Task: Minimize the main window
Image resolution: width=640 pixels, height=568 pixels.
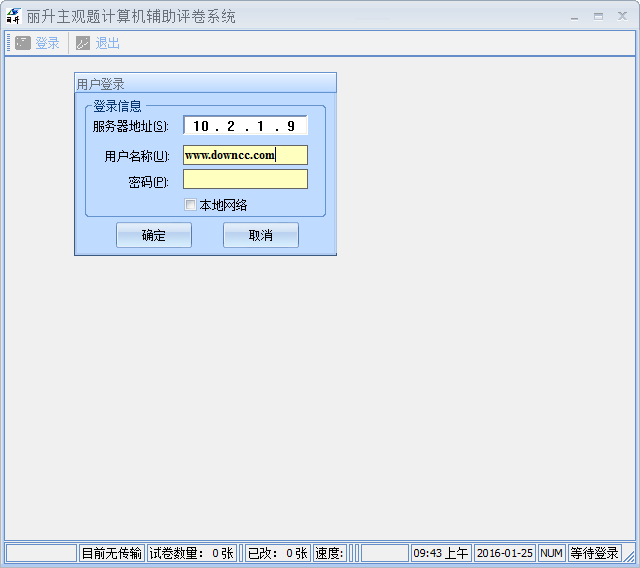Action: point(574,16)
